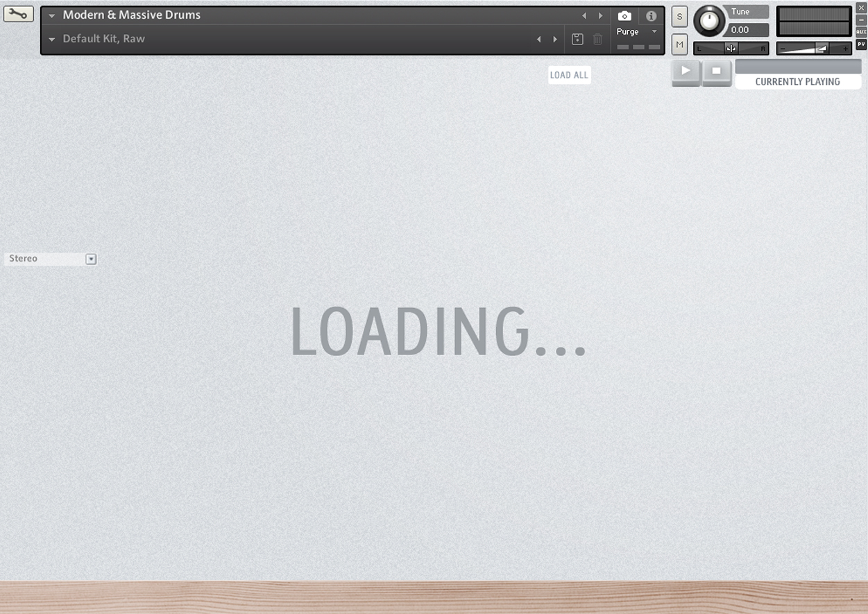The width and height of the screenshot is (868, 614).
Task: Click the CURRENTLY PLAYING display
Action: [x=798, y=82]
